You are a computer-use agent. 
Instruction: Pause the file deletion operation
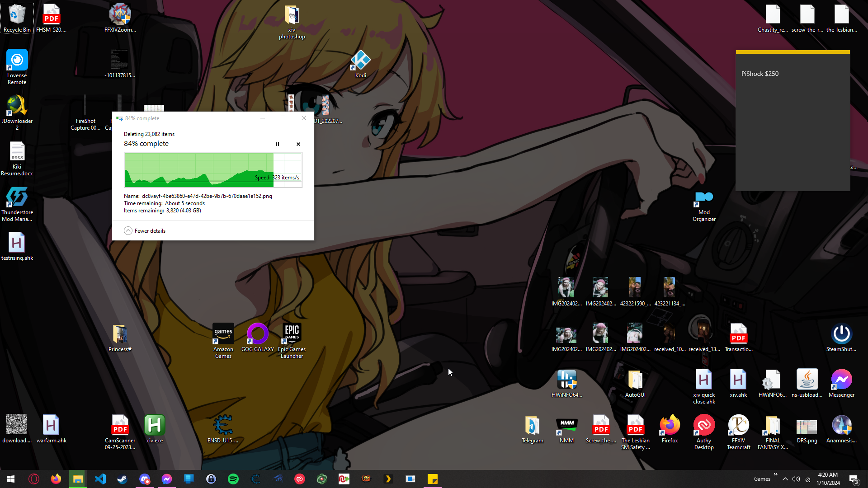pos(277,144)
